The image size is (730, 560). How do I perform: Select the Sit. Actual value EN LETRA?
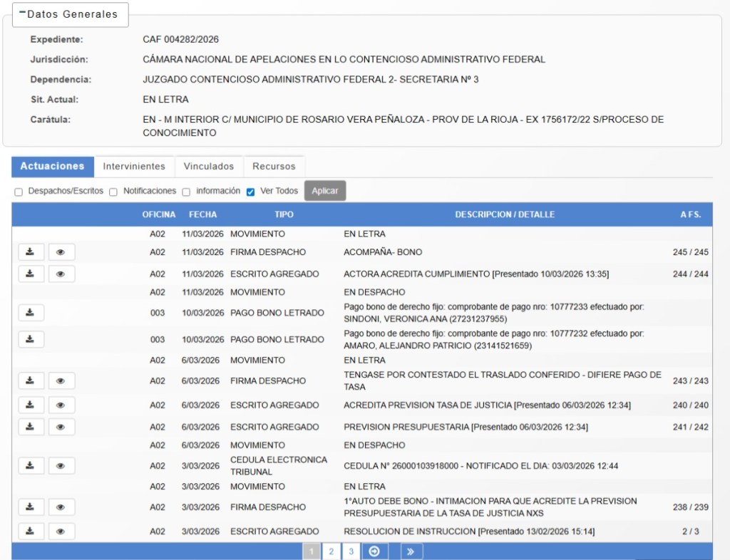click(x=165, y=100)
